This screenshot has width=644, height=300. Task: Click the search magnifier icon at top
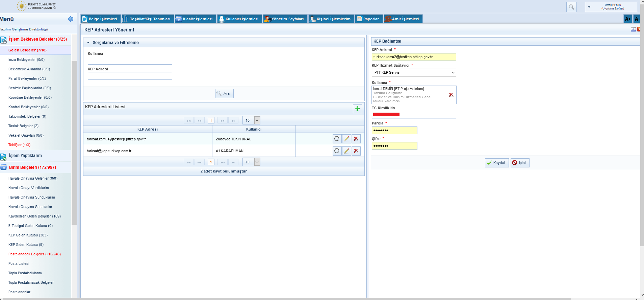click(x=571, y=7)
